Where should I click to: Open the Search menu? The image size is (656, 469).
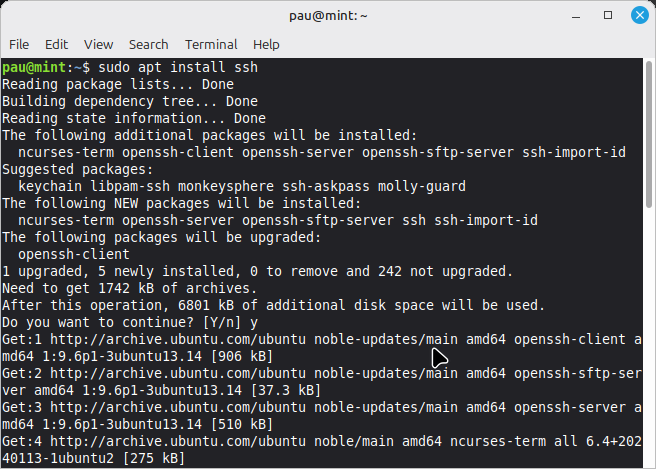click(148, 44)
